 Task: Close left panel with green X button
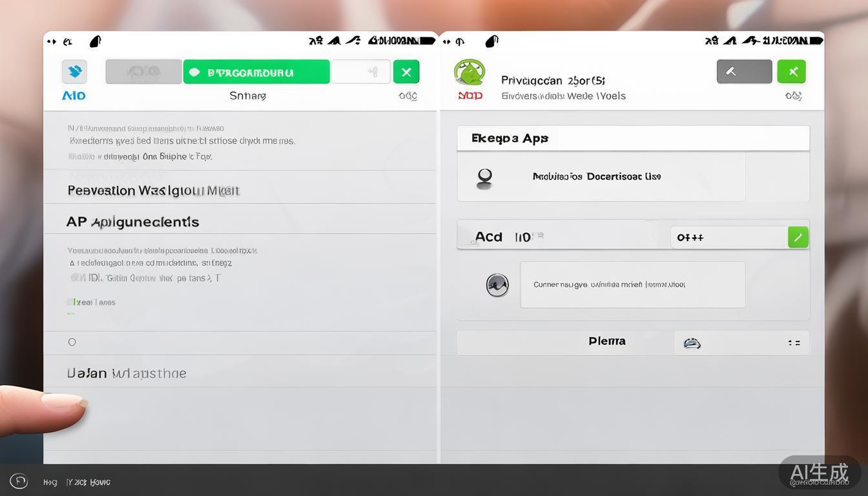(x=406, y=72)
